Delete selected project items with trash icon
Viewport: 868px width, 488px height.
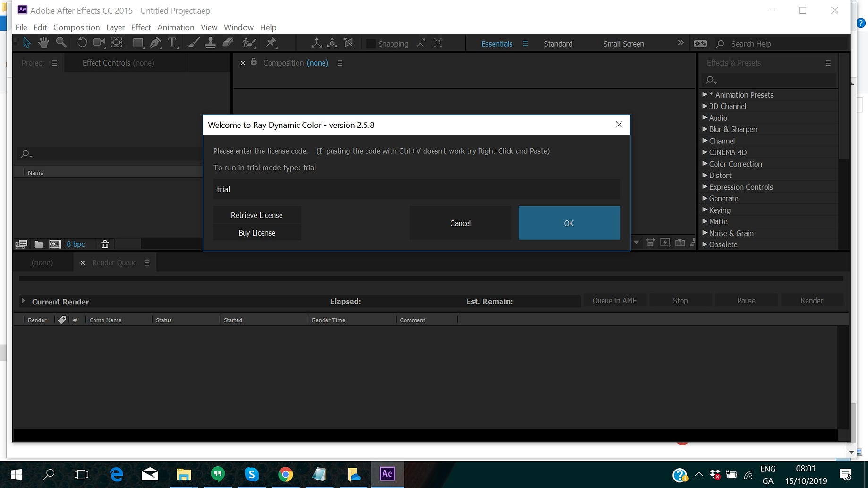pyautogui.click(x=105, y=244)
